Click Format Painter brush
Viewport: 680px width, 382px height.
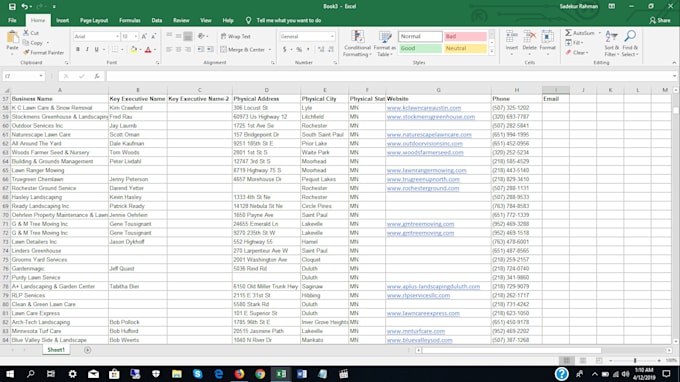43,52
